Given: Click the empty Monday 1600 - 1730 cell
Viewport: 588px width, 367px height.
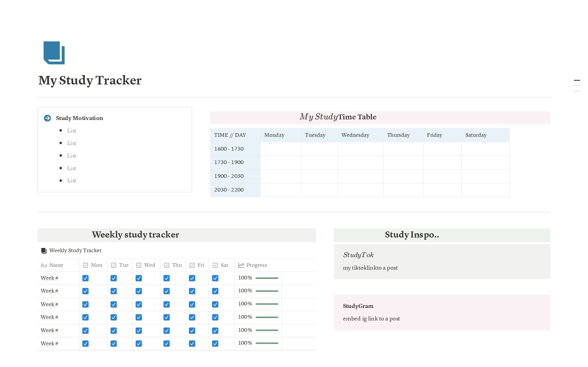Looking at the screenshot, I should click(x=281, y=149).
